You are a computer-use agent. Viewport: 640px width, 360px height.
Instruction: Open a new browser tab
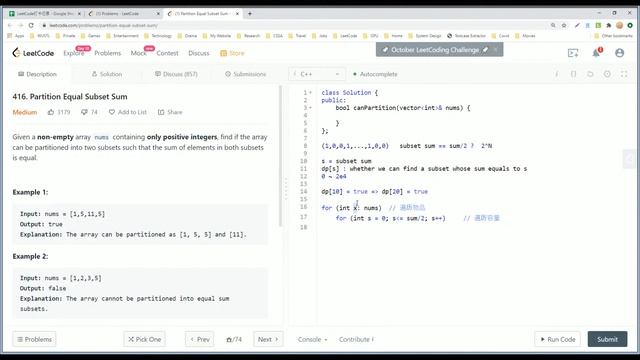[x=250, y=13]
